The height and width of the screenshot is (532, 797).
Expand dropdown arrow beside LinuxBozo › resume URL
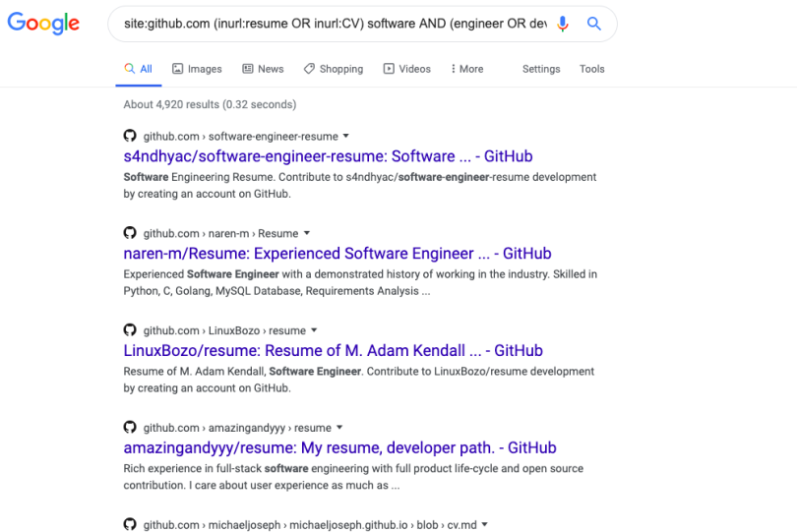[x=314, y=330]
